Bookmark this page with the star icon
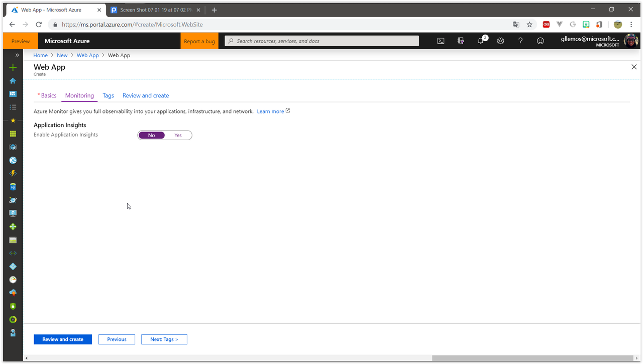 point(529,24)
